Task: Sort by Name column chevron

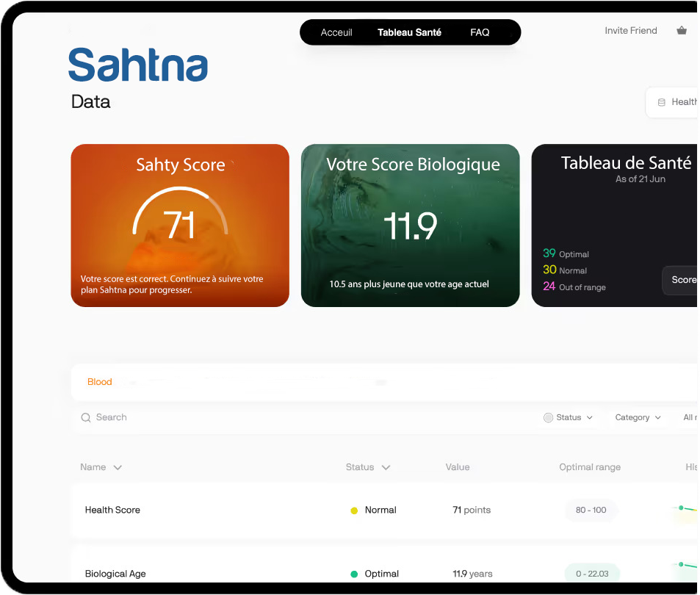Action: (x=118, y=467)
